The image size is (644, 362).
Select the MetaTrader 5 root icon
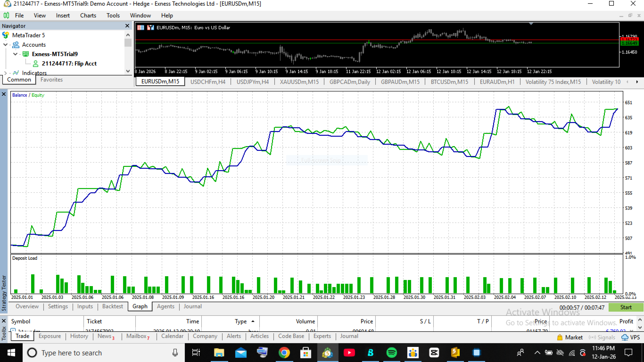(6, 35)
